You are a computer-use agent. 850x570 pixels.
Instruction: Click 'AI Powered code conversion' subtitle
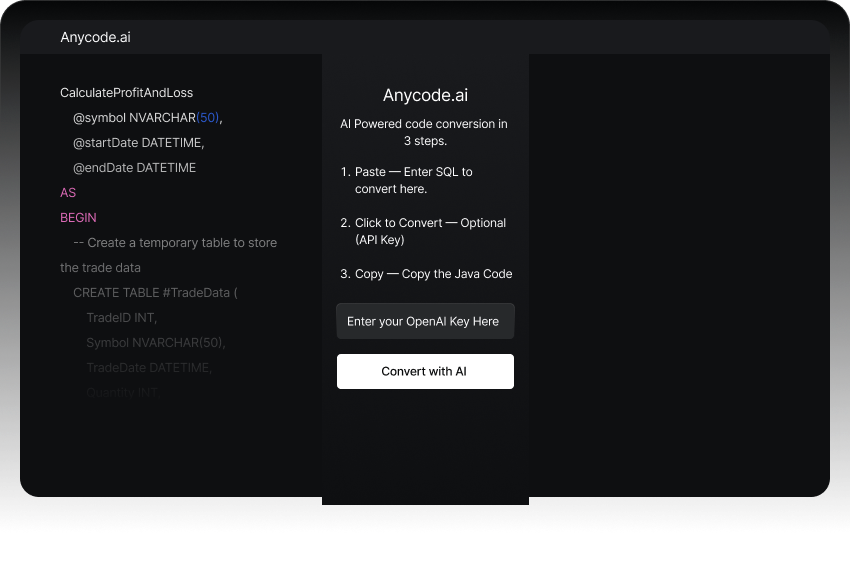[424, 132]
